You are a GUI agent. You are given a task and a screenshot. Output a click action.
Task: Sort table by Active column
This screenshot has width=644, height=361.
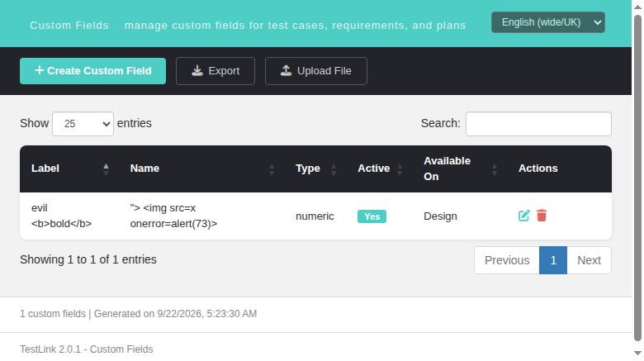click(x=379, y=169)
